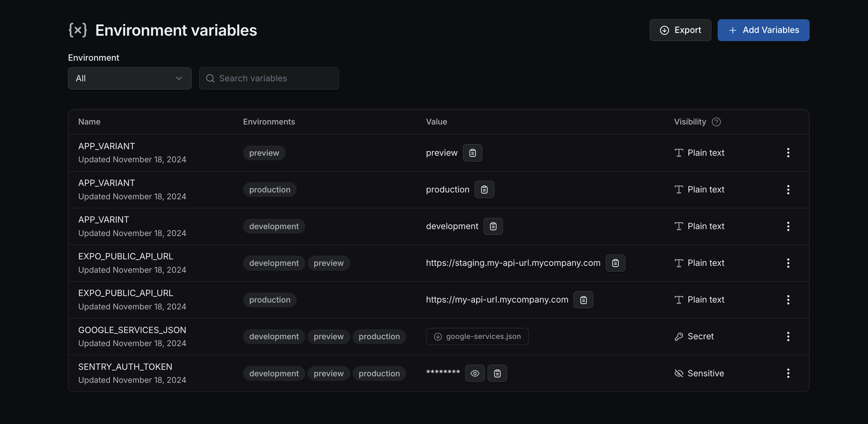Copy the SENTRY_AUTH_TOKEN value to clipboard

(497, 373)
